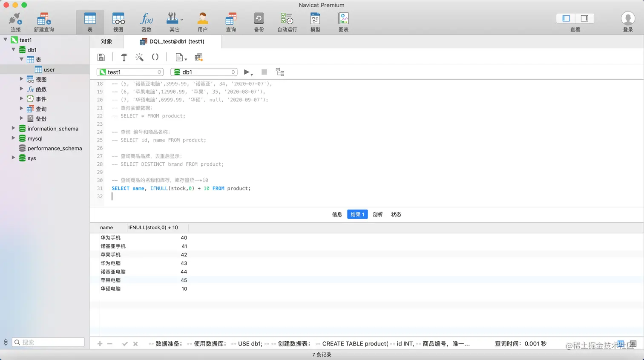The height and width of the screenshot is (360, 644).
Task: Select the DQL_test@db1 (test1) tab
Action: tap(172, 41)
